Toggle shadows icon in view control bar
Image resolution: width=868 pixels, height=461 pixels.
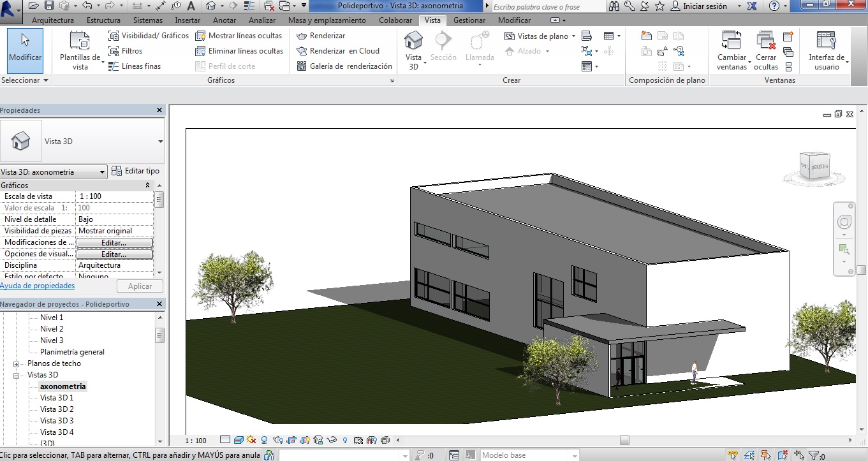264,440
